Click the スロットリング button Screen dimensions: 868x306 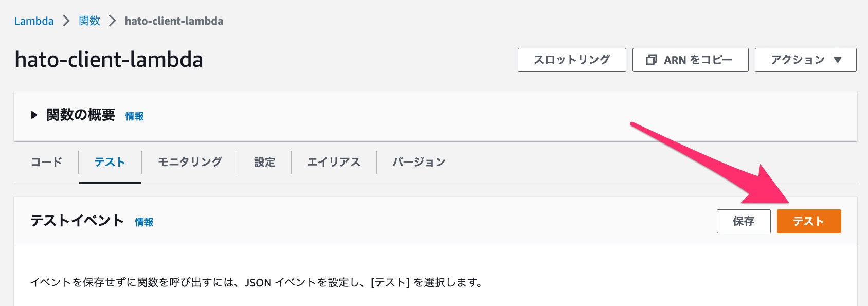pos(571,60)
